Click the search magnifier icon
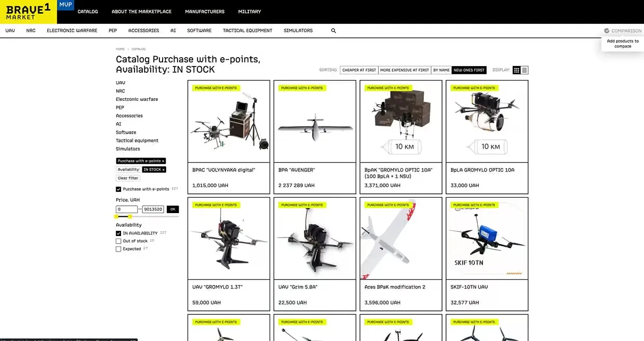644x341 pixels. coord(333,31)
